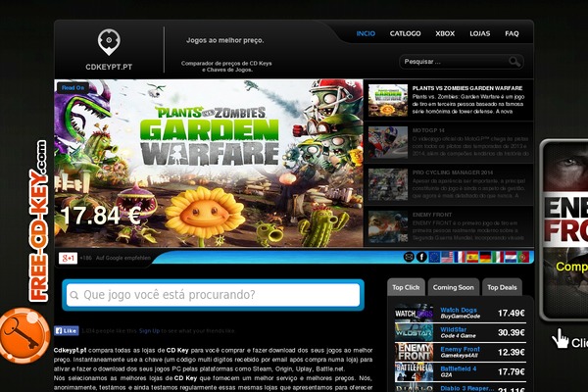Image resolution: width=588 pixels, height=392 pixels.
Task: Open the LOJAS menu item
Action: 479,33
